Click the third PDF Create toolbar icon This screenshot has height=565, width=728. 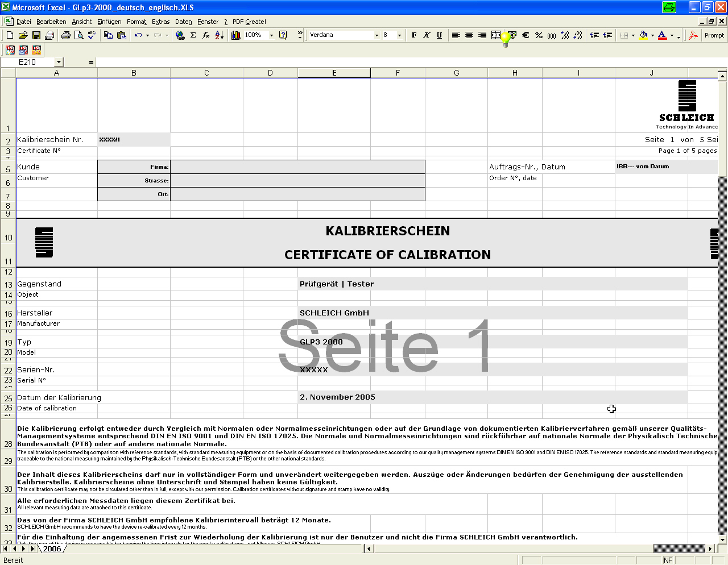point(37,50)
